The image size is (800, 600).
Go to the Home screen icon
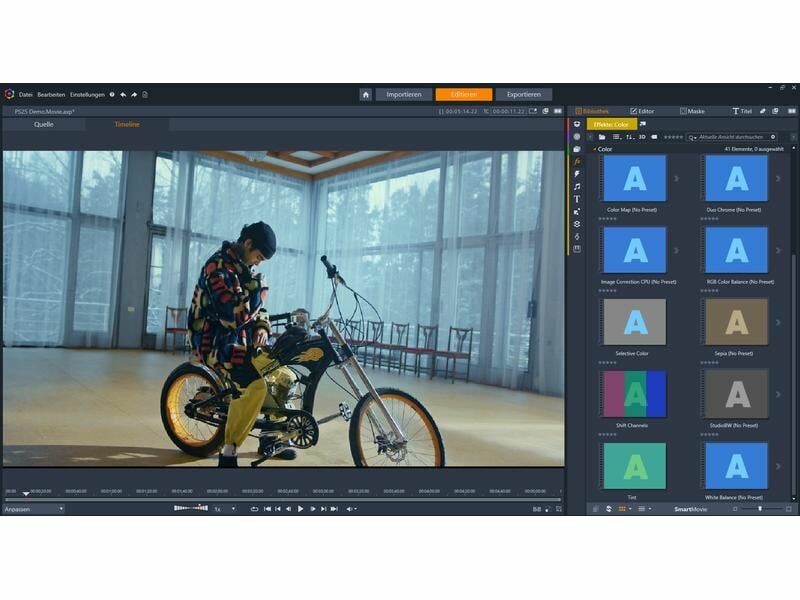point(365,94)
